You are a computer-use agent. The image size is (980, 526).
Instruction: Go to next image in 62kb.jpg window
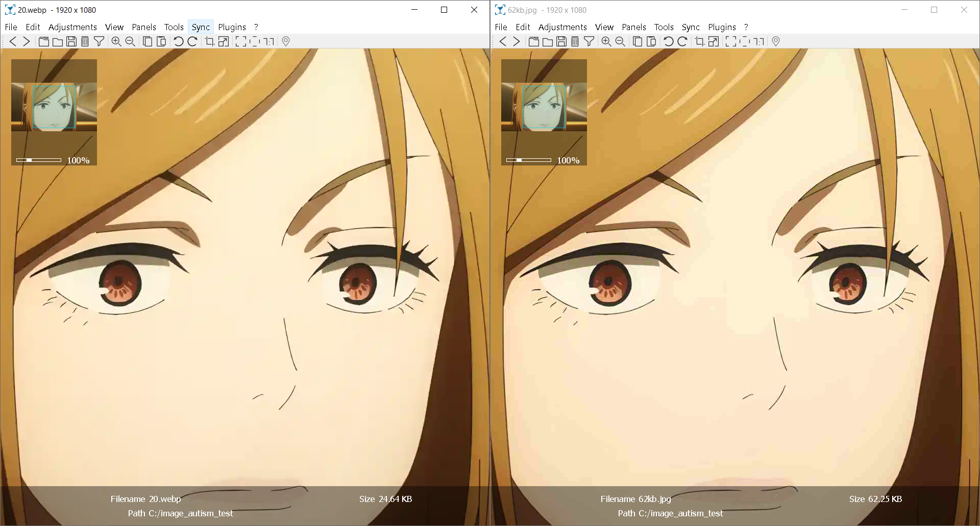pyautogui.click(x=517, y=41)
